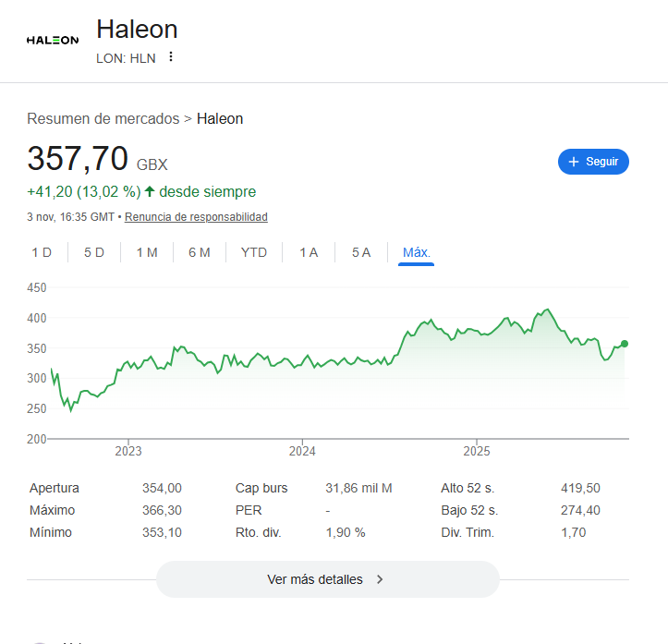Switch chart to 6 M range
This screenshot has width=668, height=644.
click(x=200, y=252)
